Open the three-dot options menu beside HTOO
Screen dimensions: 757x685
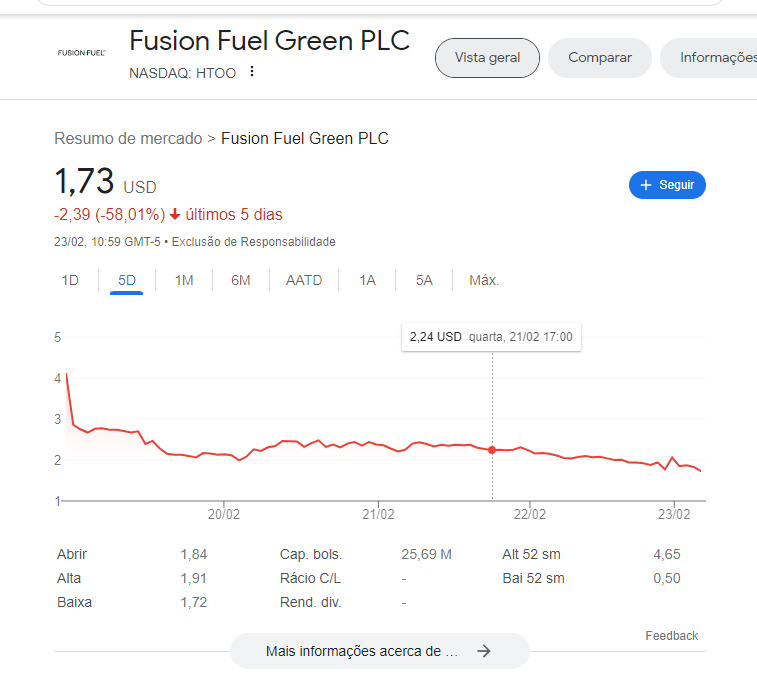tap(252, 72)
